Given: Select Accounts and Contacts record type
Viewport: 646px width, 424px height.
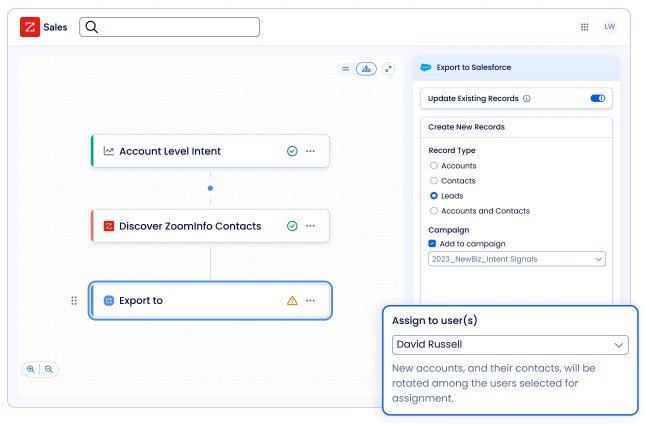Looking at the screenshot, I should pyautogui.click(x=433, y=211).
